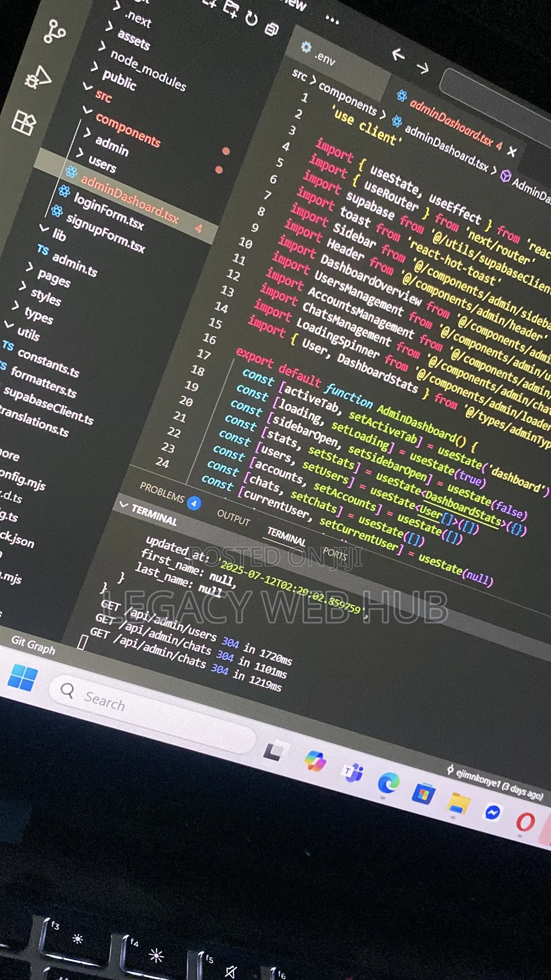The width and height of the screenshot is (551, 980).
Task: Click the "GET /api/admin/users 304 in 1720ms" terminal line
Action: point(196,632)
